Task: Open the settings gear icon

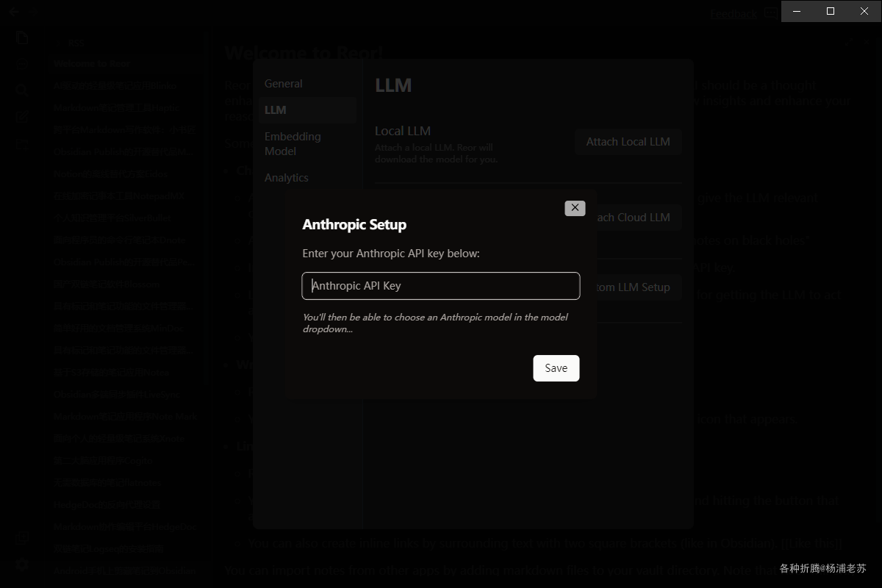Action: pos(22,564)
